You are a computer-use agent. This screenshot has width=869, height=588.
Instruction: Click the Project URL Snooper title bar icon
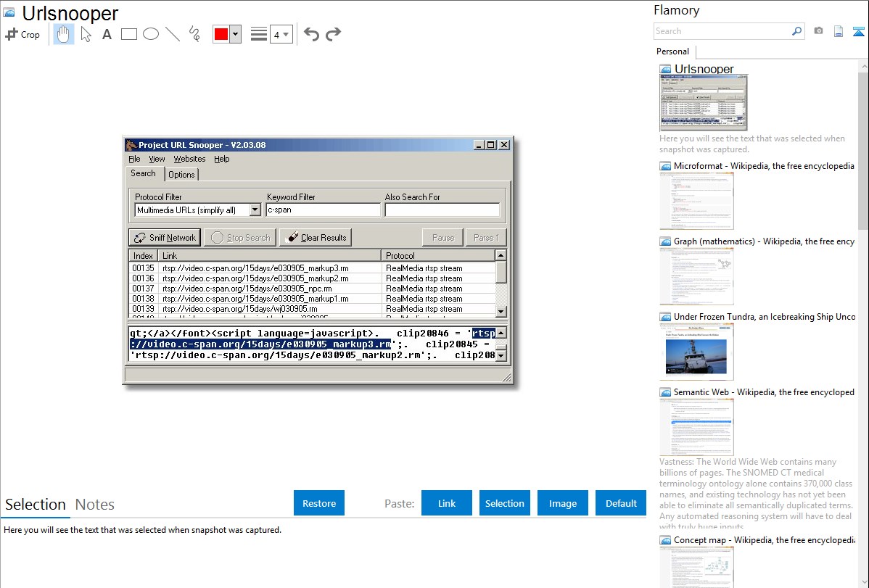pyautogui.click(x=131, y=145)
